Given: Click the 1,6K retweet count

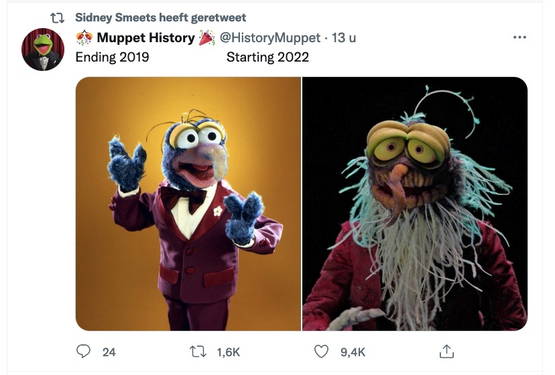Looking at the screenshot, I should coord(228,352).
